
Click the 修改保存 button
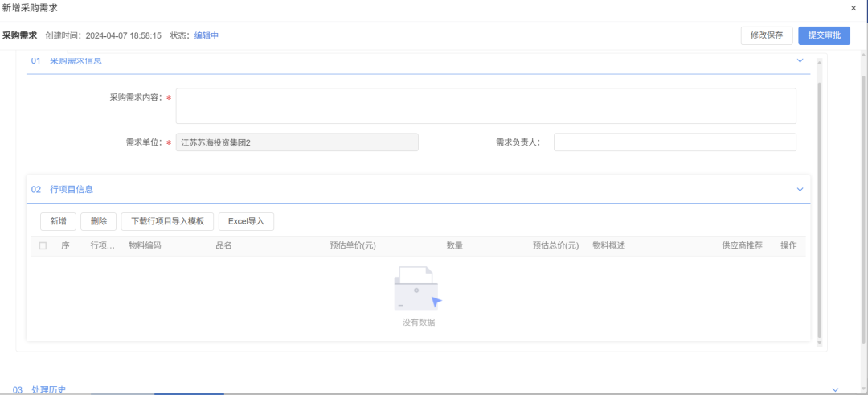[x=766, y=35]
